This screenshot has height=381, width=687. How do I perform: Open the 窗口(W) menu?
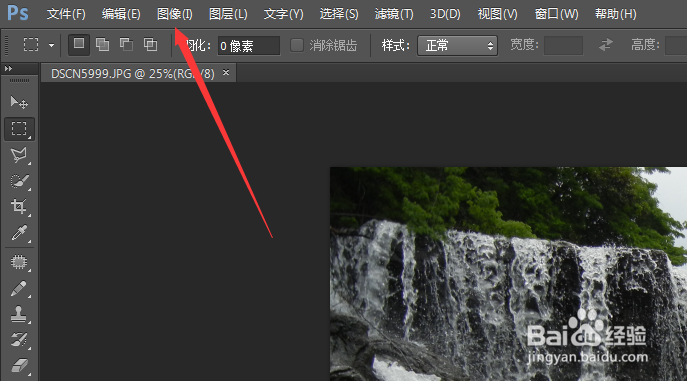coord(556,14)
